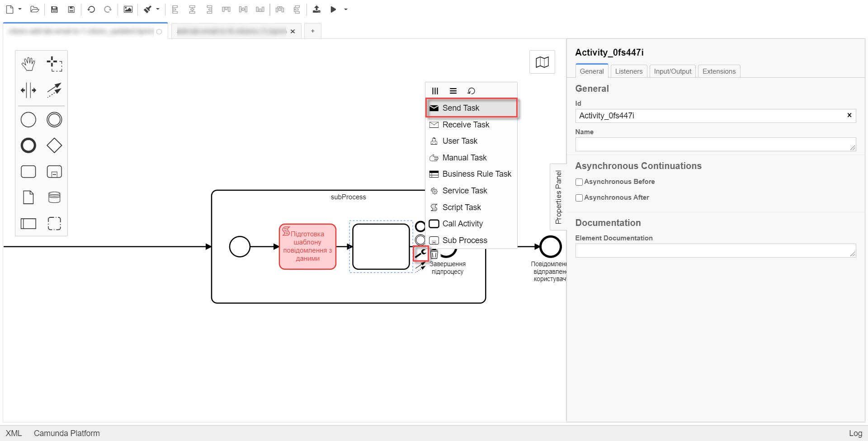Enable Asynchronous Before checkbox
The width and height of the screenshot is (868, 441).
[579, 182]
